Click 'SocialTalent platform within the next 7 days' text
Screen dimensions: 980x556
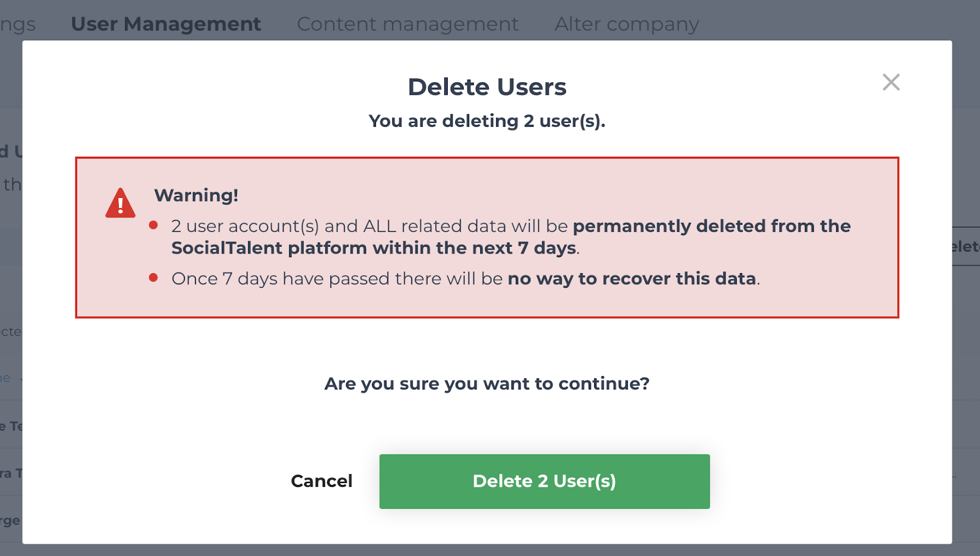click(374, 248)
